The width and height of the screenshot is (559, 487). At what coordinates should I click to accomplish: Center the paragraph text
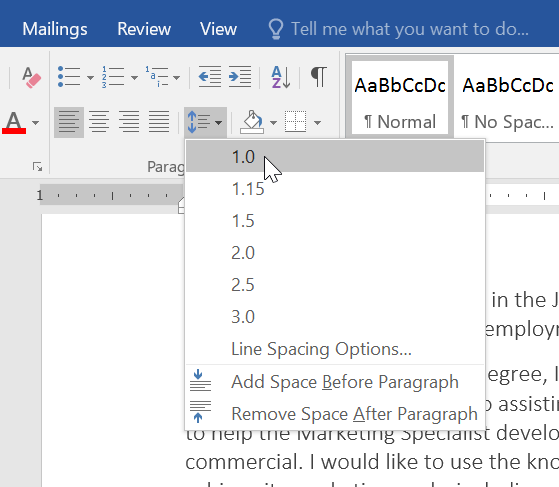coord(99,122)
